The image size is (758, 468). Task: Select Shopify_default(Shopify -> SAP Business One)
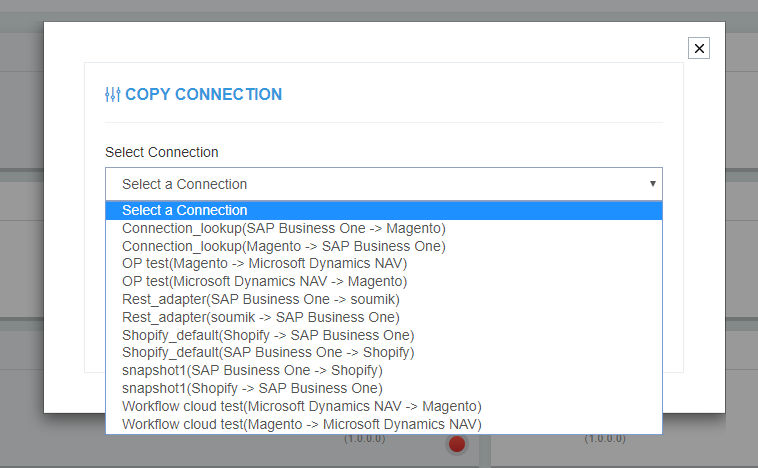[x=384, y=335]
